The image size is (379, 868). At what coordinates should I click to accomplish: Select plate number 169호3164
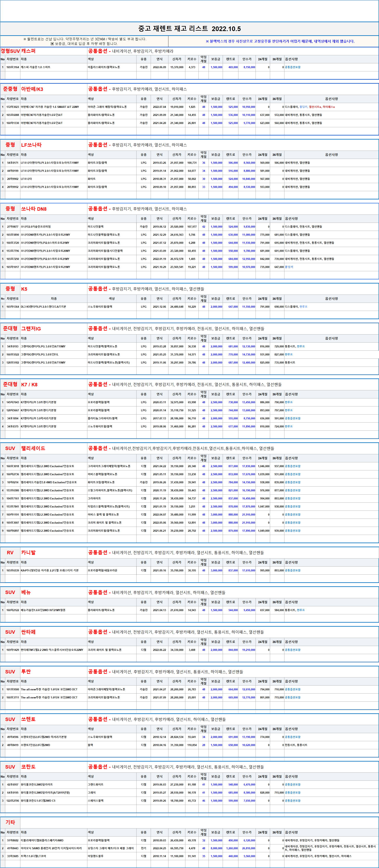coord(13,67)
